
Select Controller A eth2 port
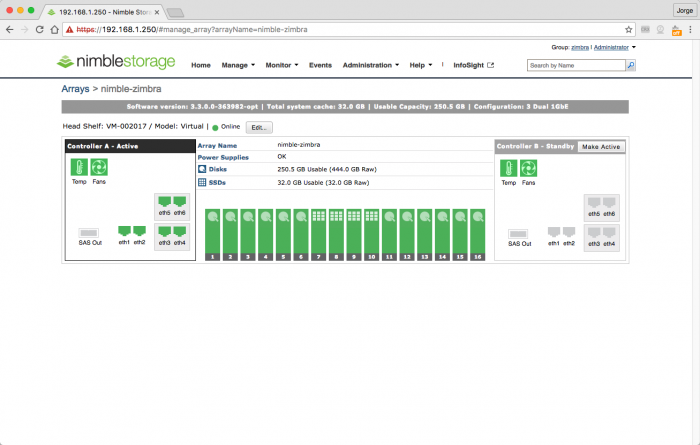(139, 231)
